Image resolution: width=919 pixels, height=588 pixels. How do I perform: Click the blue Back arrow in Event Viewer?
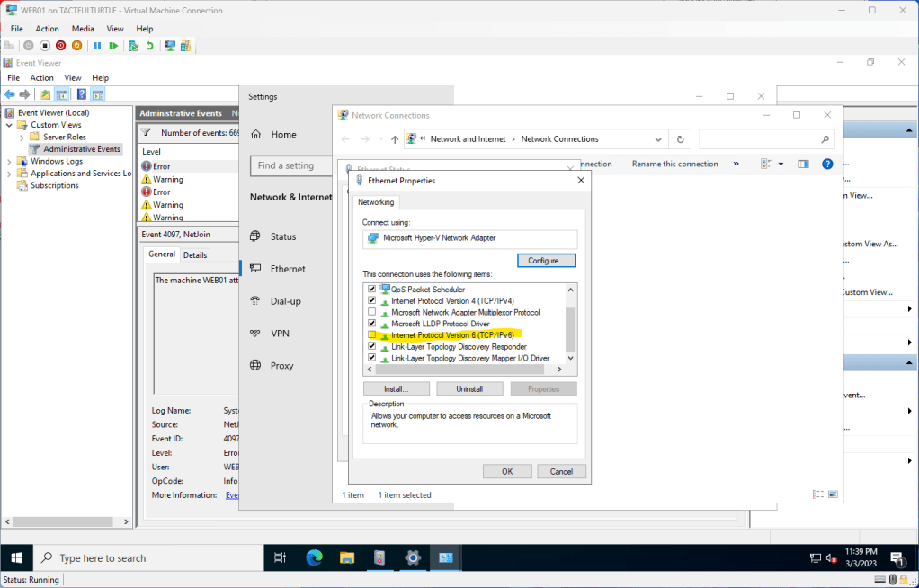click(x=10, y=94)
